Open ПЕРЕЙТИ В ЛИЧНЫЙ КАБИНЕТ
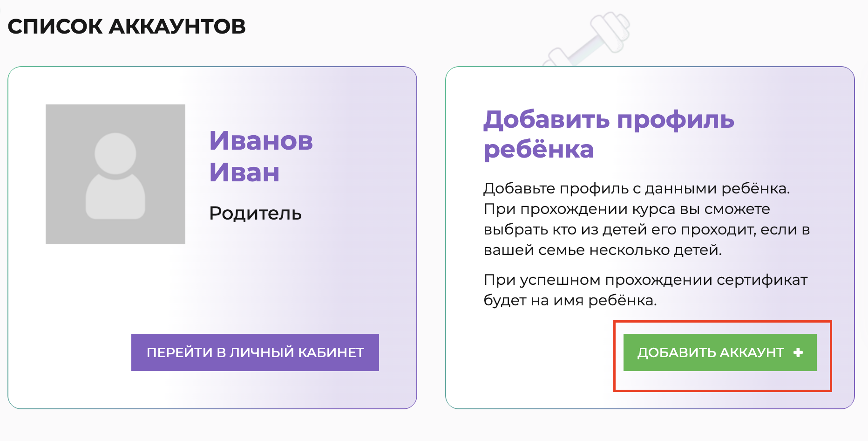868x441 pixels. point(255,352)
